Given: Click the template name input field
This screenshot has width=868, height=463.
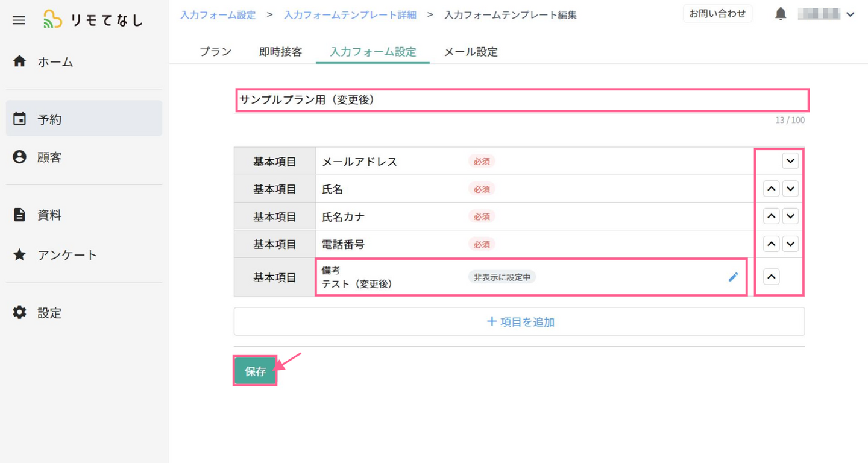Looking at the screenshot, I should point(521,100).
